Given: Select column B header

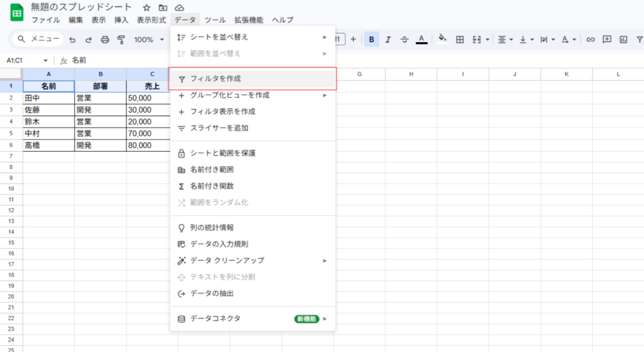Looking at the screenshot, I should [x=100, y=74].
